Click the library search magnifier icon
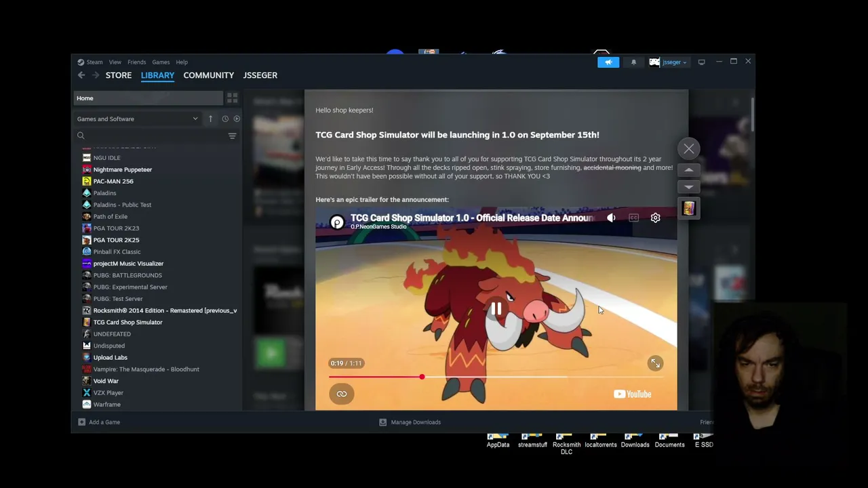The image size is (868, 488). 81,136
